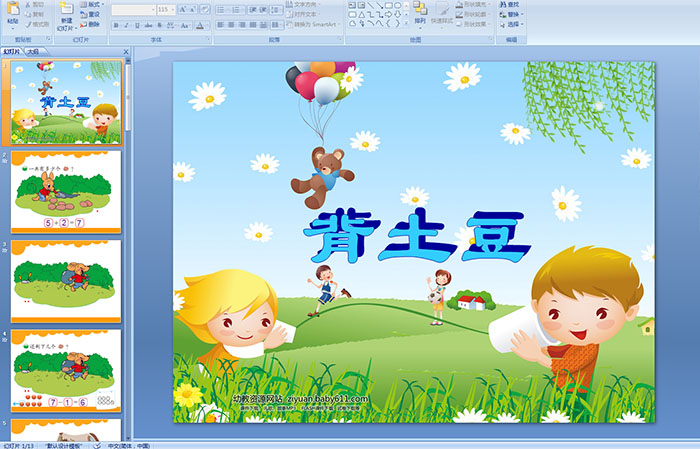
Task: Open the font name combo box
Action: click(133, 10)
